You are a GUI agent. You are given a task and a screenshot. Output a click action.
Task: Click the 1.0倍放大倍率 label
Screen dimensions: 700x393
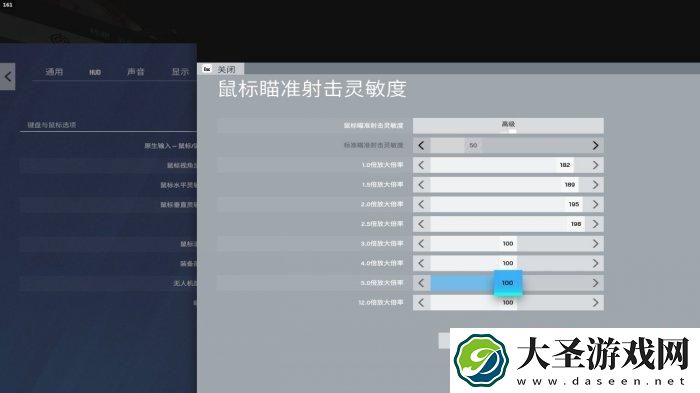[x=382, y=165]
